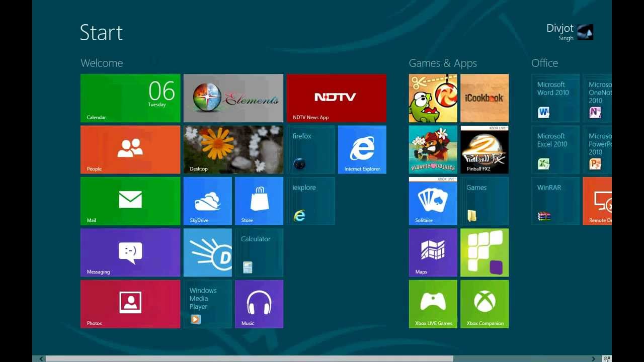Open the Games folder tile
Image resolution: width=644 pixels, height=362 pixels.
(485, 201)
